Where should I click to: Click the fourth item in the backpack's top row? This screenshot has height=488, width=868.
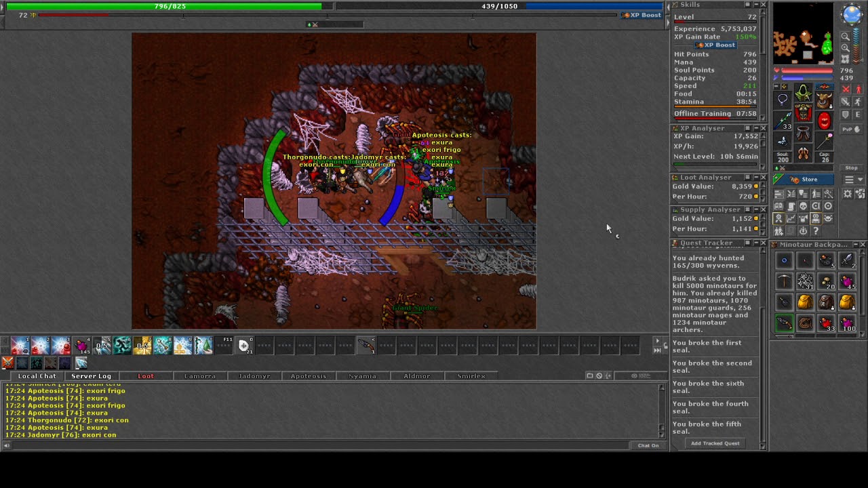(x=848, y=260)
